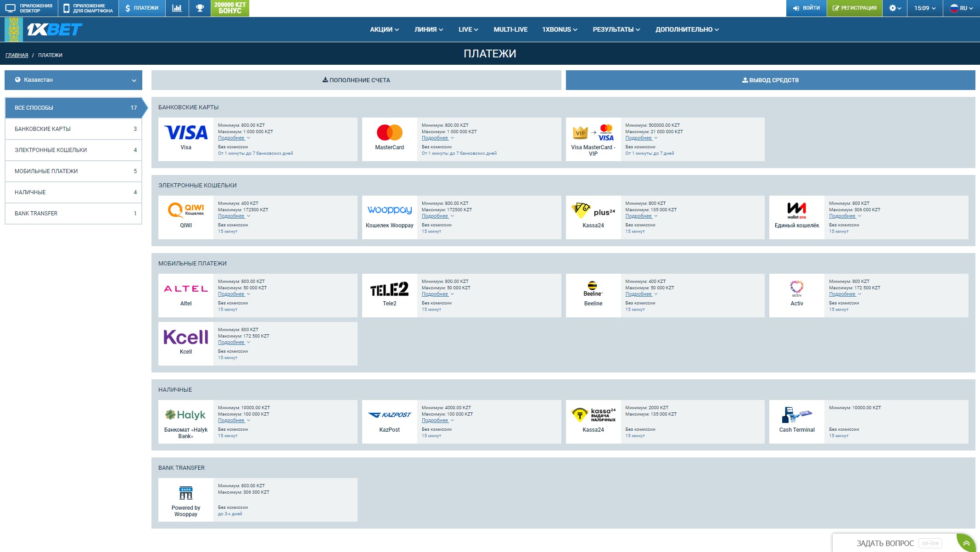Select the Halyk Bank ATM logo
Image resolution: width=980 pixels, height=552 pixels.
[x=186, y=415]
